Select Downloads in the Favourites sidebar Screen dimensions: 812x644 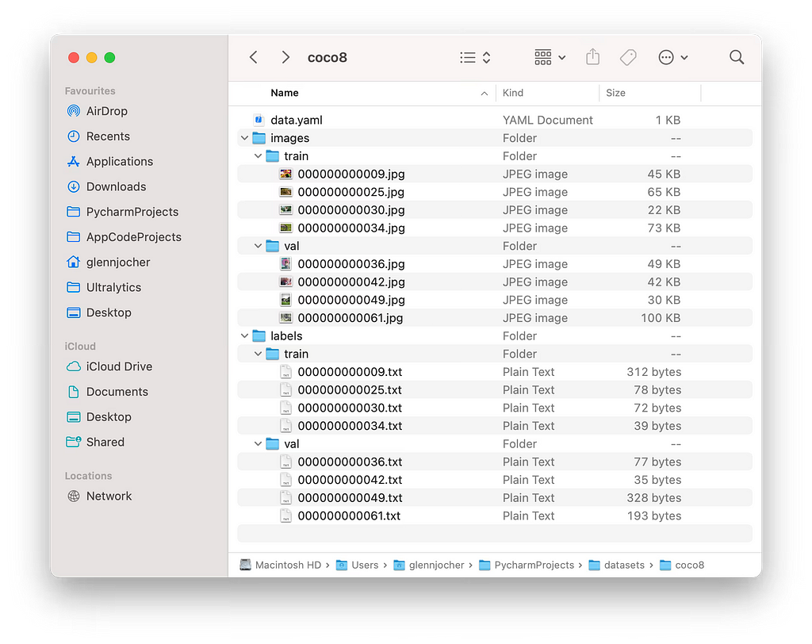(x=116, y=186)
